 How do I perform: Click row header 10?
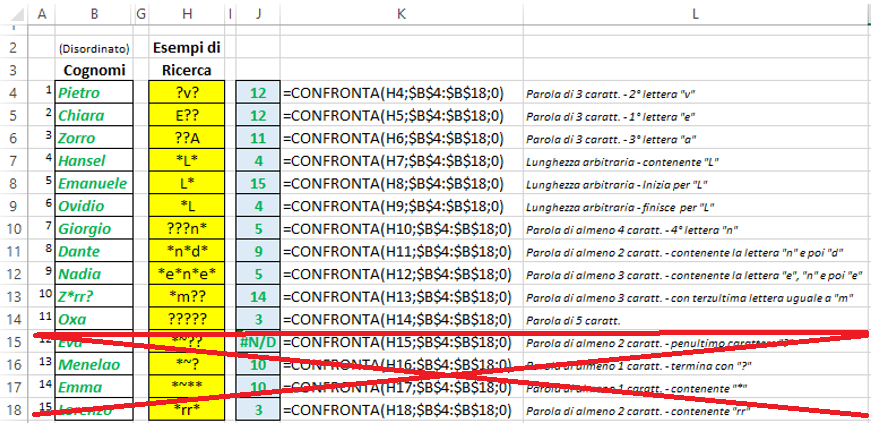[14, 228]
